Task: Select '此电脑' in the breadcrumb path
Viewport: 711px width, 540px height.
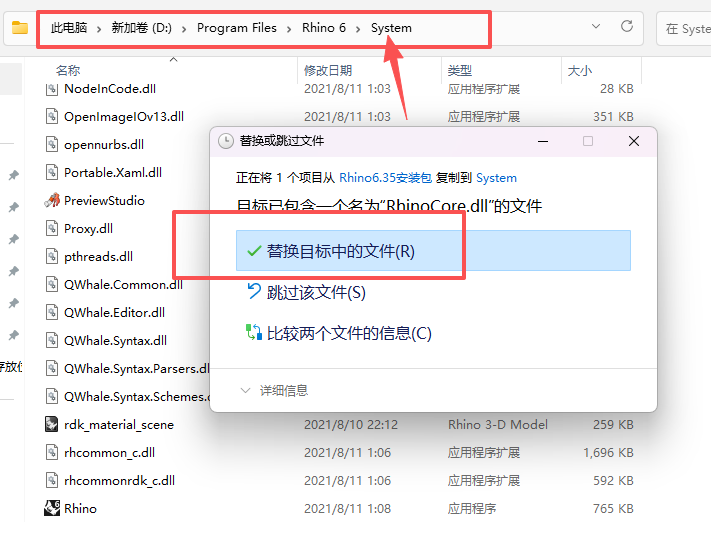Action: tap(69, 28)
